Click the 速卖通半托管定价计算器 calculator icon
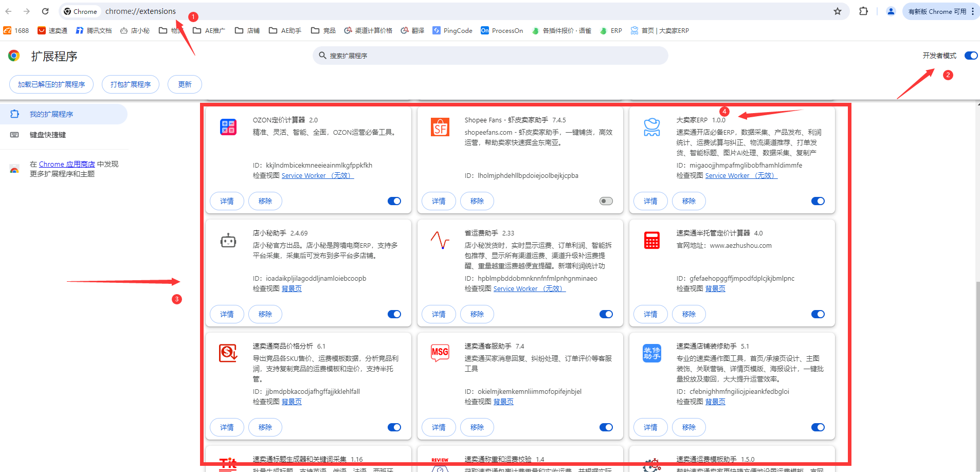 pos(652,240)
